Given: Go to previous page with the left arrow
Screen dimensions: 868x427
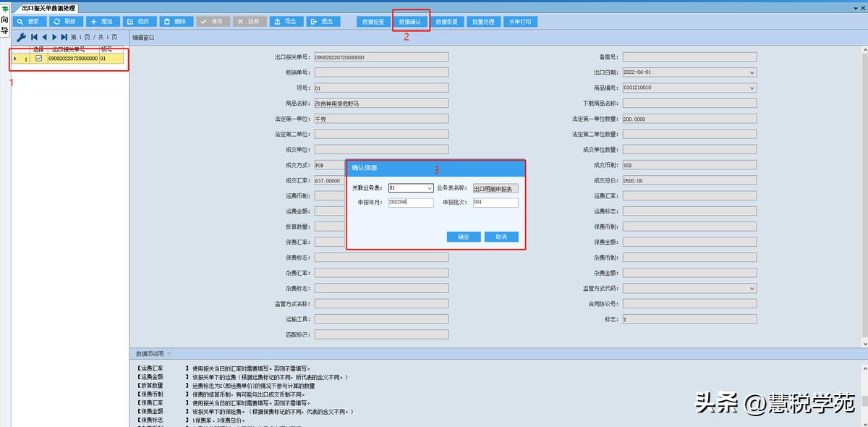Looking at the screenshot, I should point(44,37).
